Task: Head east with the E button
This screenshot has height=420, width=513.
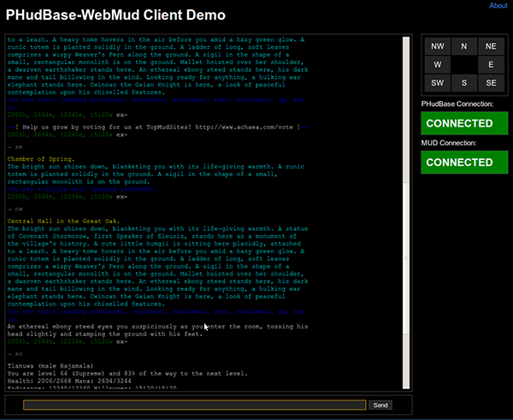Action: coord(491,64)
